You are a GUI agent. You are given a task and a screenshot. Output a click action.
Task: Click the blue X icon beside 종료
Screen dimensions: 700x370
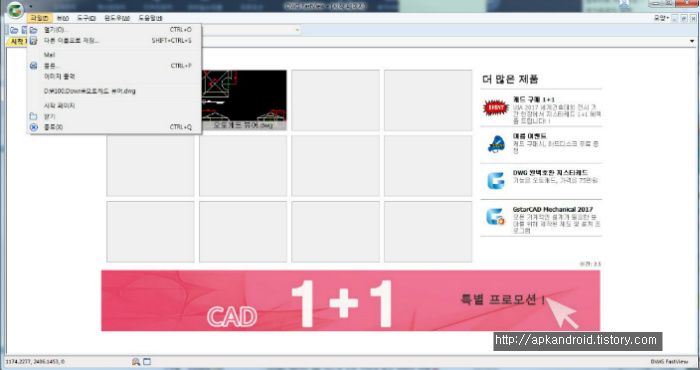coord(33,127)
